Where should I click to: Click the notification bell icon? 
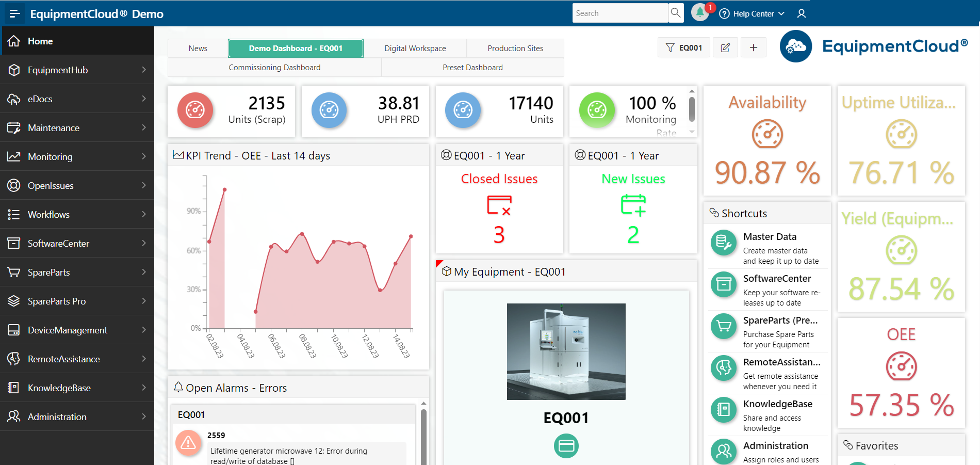[699, 12]
